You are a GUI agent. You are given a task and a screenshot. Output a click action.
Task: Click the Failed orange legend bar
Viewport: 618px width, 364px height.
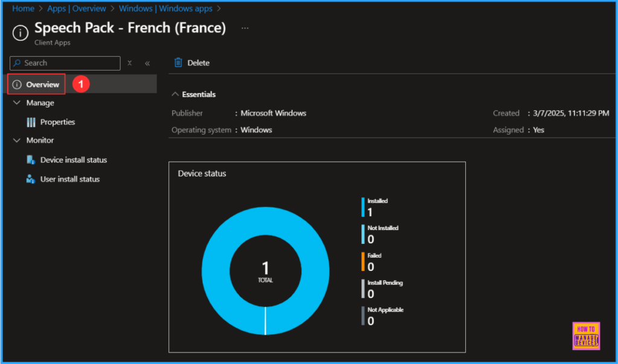click(x=363, y=262)
